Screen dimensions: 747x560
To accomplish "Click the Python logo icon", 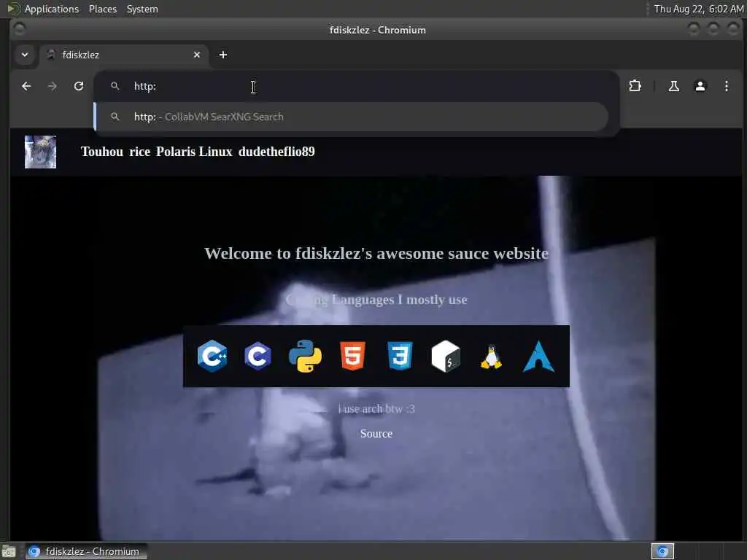I will coord(305,356).
